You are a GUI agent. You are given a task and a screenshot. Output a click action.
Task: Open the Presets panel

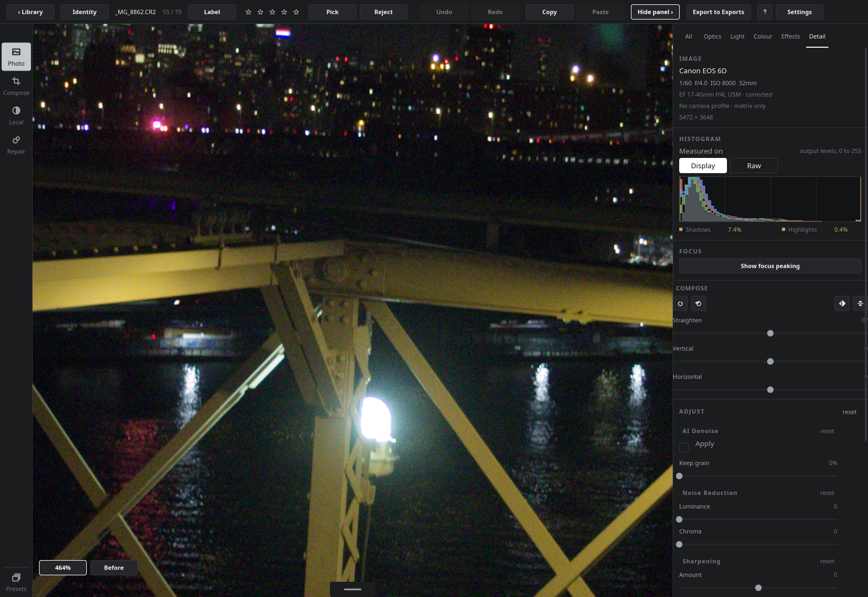coord(16,582)
